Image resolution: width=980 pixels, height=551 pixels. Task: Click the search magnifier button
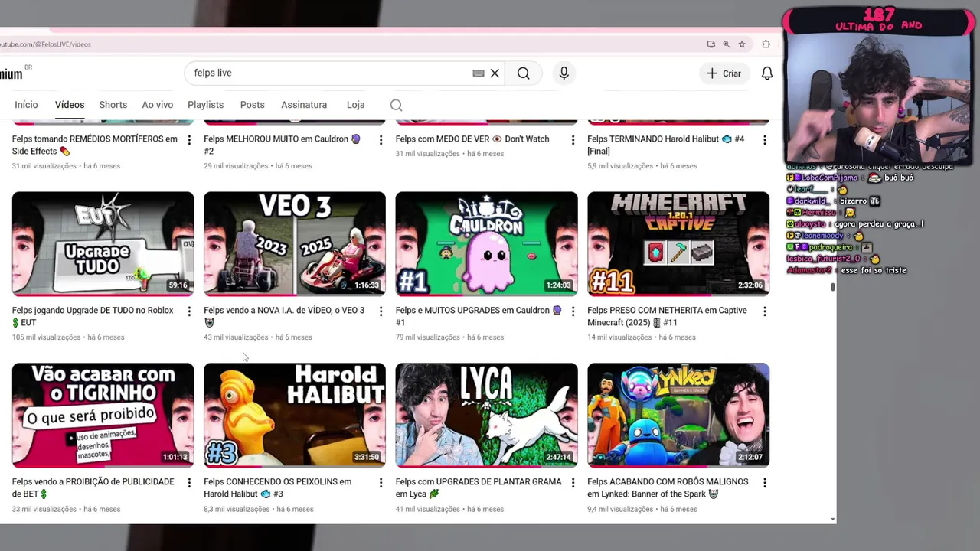tap(523, 73)
